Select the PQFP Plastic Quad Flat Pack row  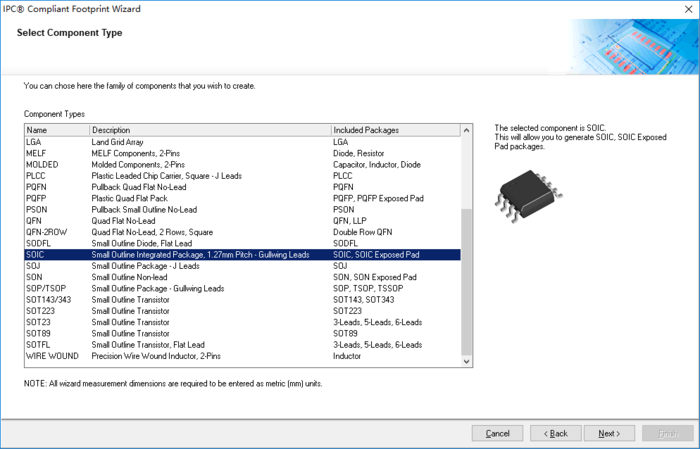pyautogui.click(x=242, y=198)
